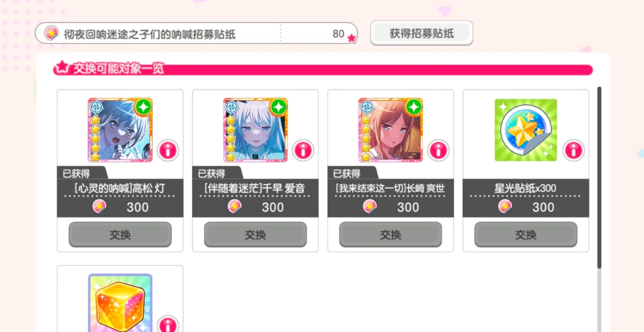Viewport: 644px width, 332px height.
Task: Exchange for 星光贴纸x300
Action: [526, 235]
